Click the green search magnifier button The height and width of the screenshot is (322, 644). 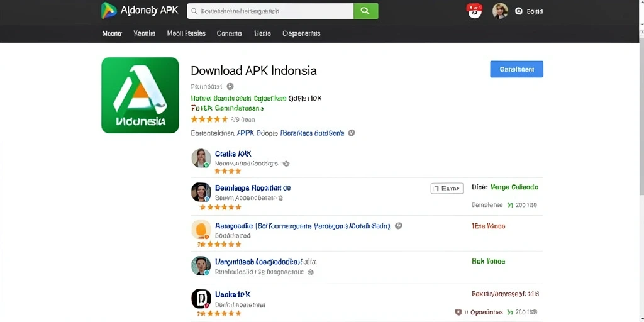[x=365, y=11]
